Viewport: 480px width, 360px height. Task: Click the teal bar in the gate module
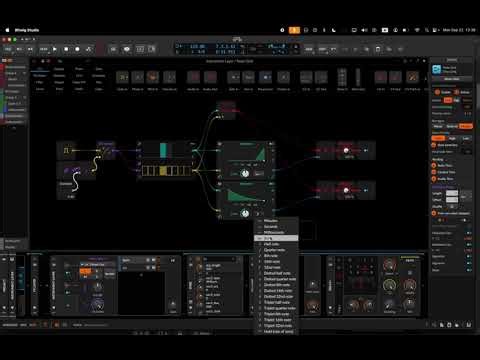click(x=163, y=150)
